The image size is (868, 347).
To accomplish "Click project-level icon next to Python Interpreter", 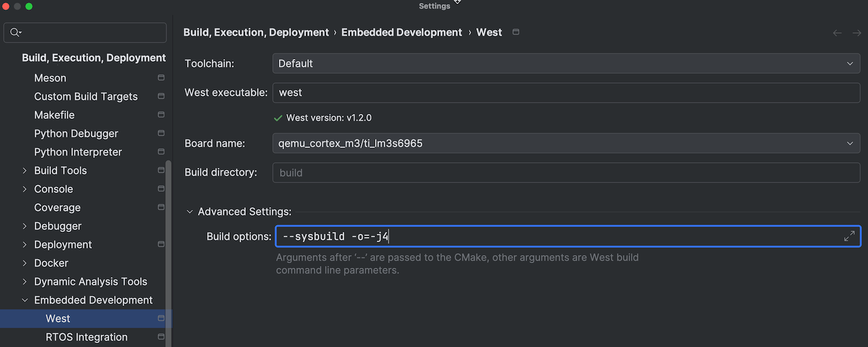I will click(x=161, y=152).
